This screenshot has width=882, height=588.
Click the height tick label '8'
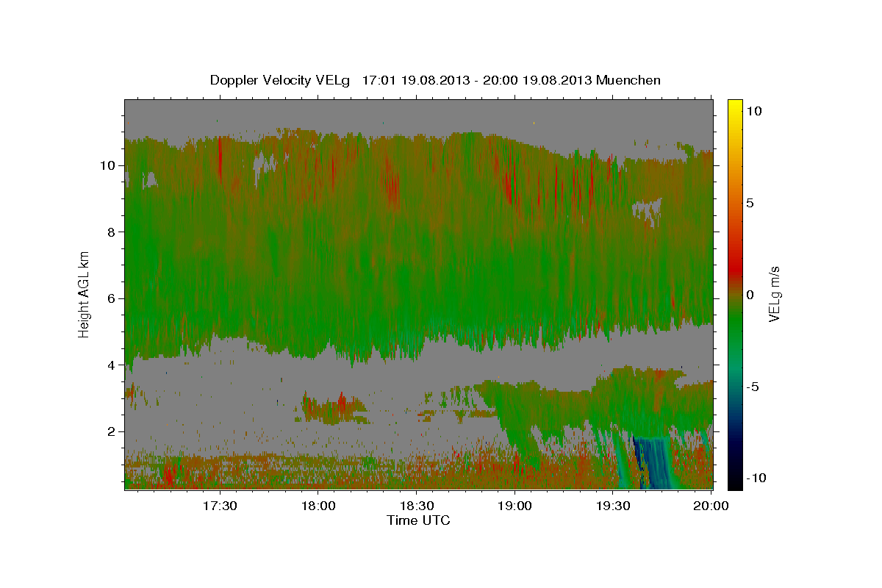112,232
